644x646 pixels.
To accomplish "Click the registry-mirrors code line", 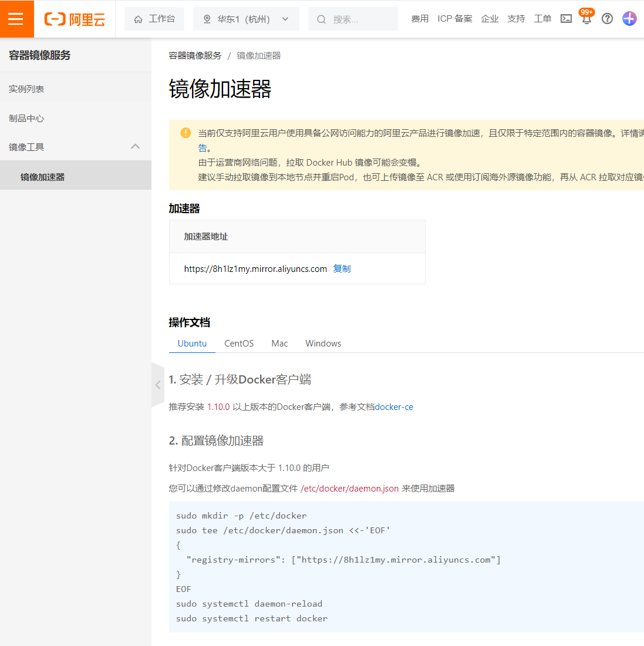I will (343, 560).
